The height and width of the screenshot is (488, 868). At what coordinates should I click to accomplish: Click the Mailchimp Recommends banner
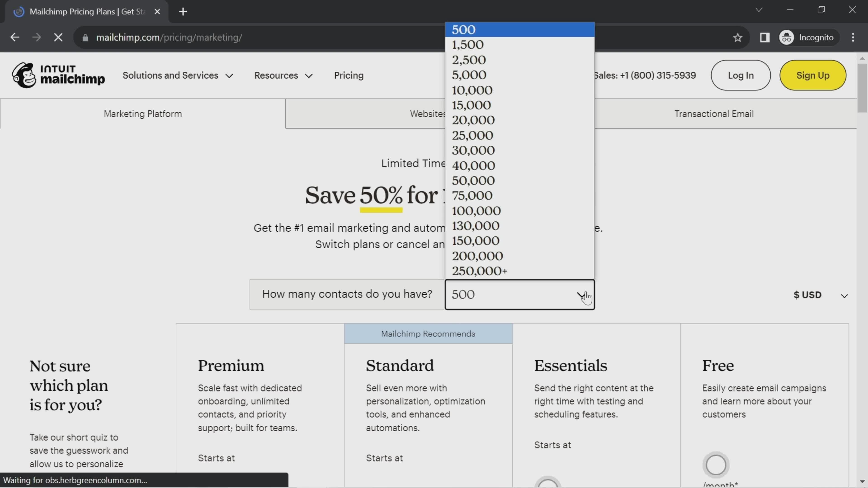(x=428, y=334)
